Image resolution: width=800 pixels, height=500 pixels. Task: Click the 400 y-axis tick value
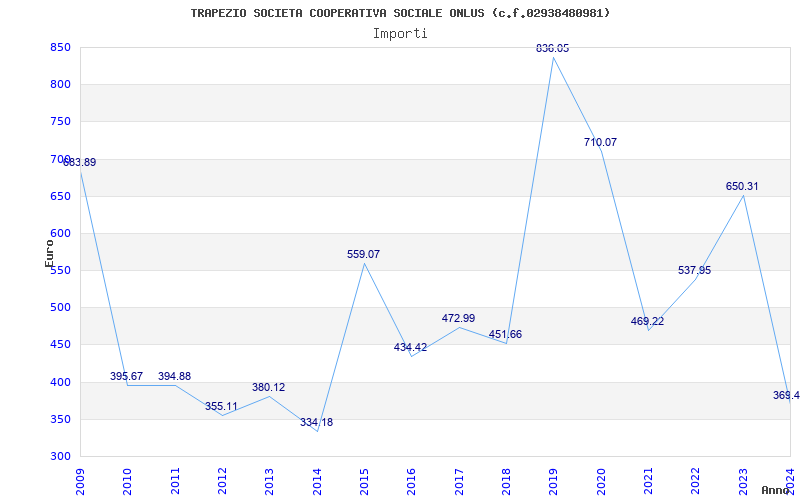coord(60,382)
